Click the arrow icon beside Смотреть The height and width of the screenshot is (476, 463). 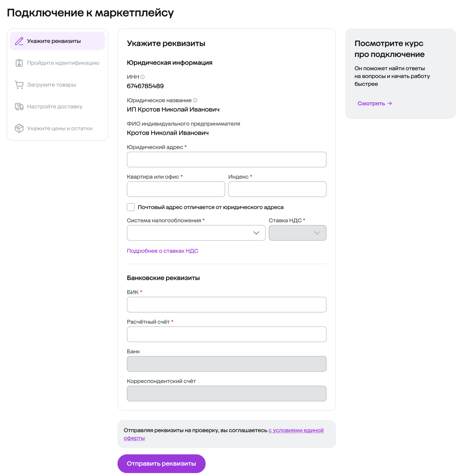pyautogui.click(x=390, y=104)
